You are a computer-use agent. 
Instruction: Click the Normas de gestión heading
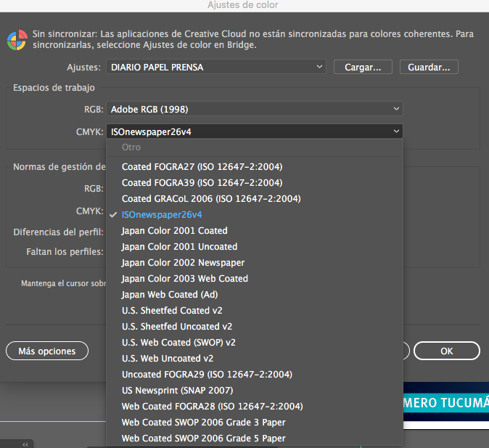pyautogui.click(x=59, y=167)
